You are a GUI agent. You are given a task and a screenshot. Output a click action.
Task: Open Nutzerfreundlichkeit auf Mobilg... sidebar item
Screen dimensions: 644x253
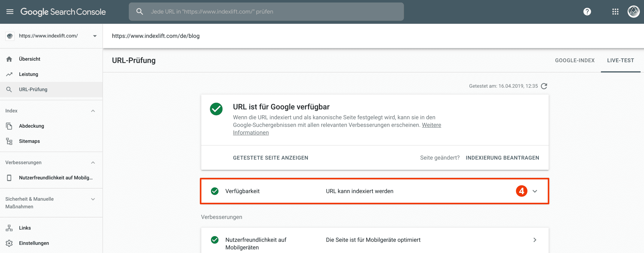(x=51, y=178)
